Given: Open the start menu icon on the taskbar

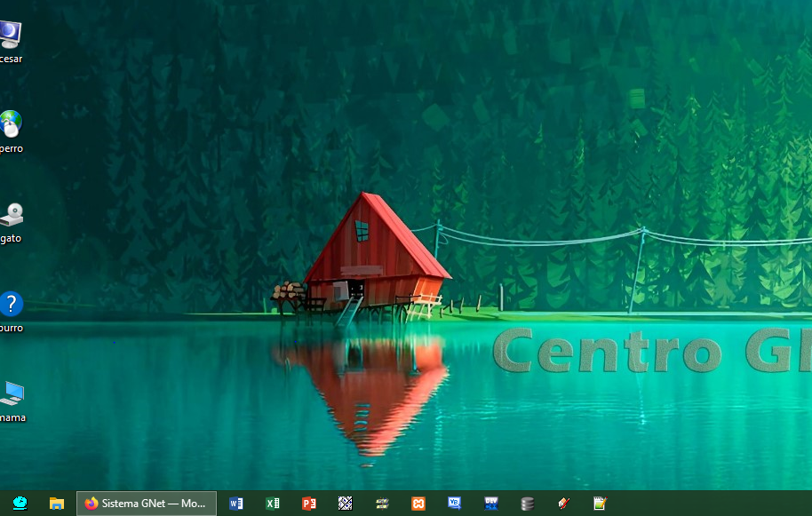Looking at the screenshot, I should point(20,503).
